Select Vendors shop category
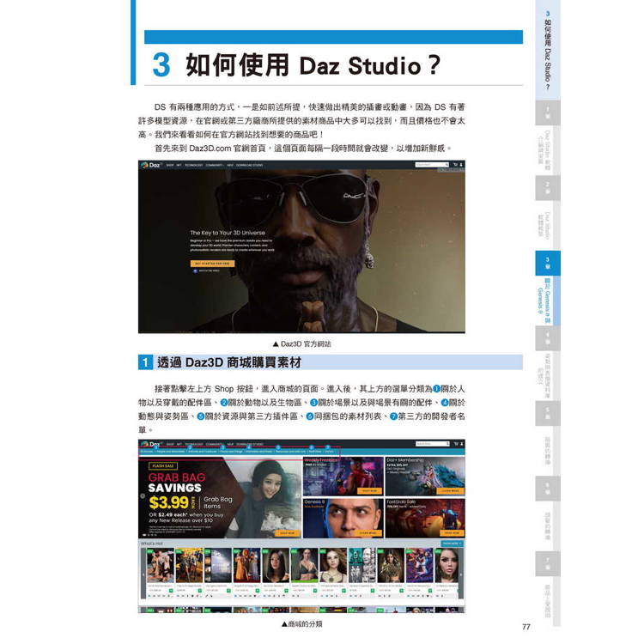The height and width of the screenshot is (644, 644). 329,452
